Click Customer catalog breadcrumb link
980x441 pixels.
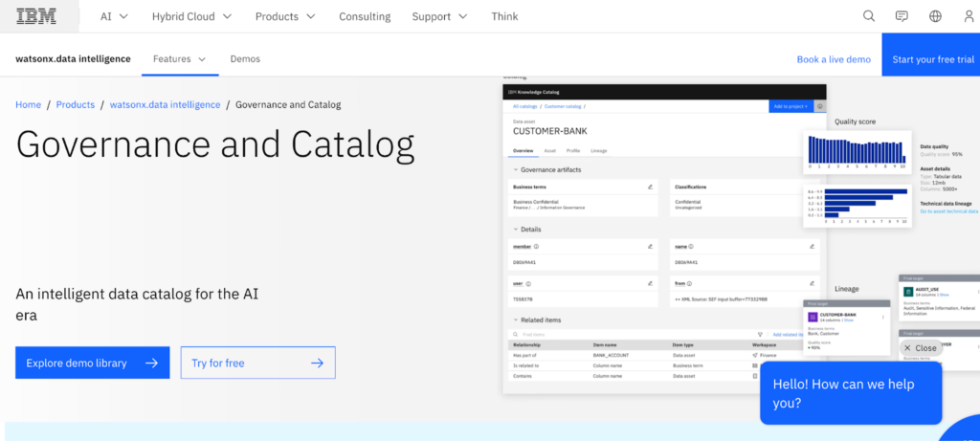563,107
